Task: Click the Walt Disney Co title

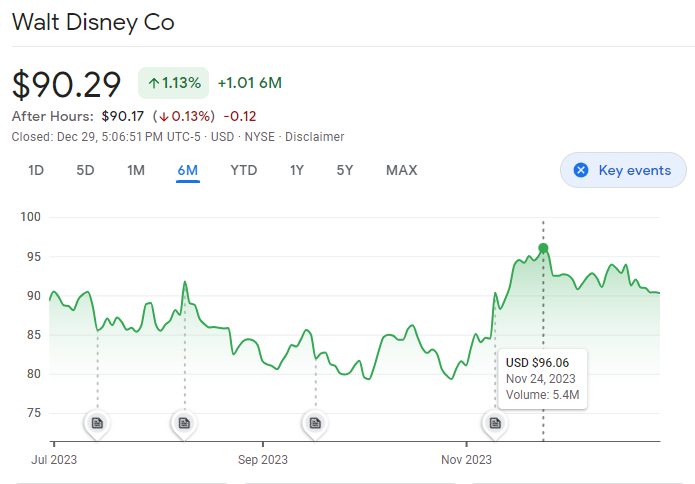Action: click(x=93, y=22)
